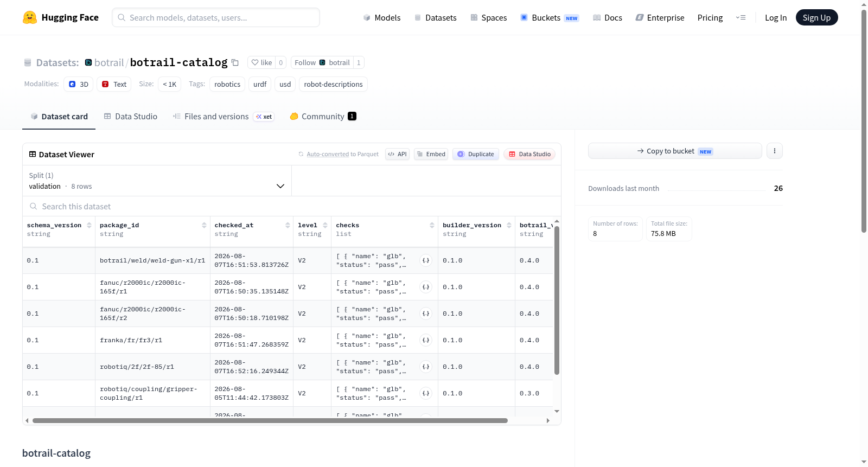Select the robot-descriptions tag

tap(333, 84)
